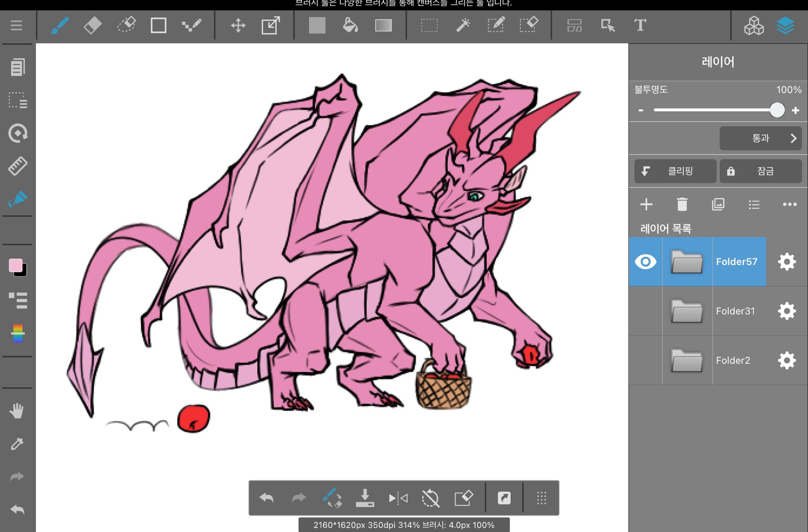Viewport: 808px width, 532px height.
Task: Open the hamburger main menu
Action: point(17,26)
